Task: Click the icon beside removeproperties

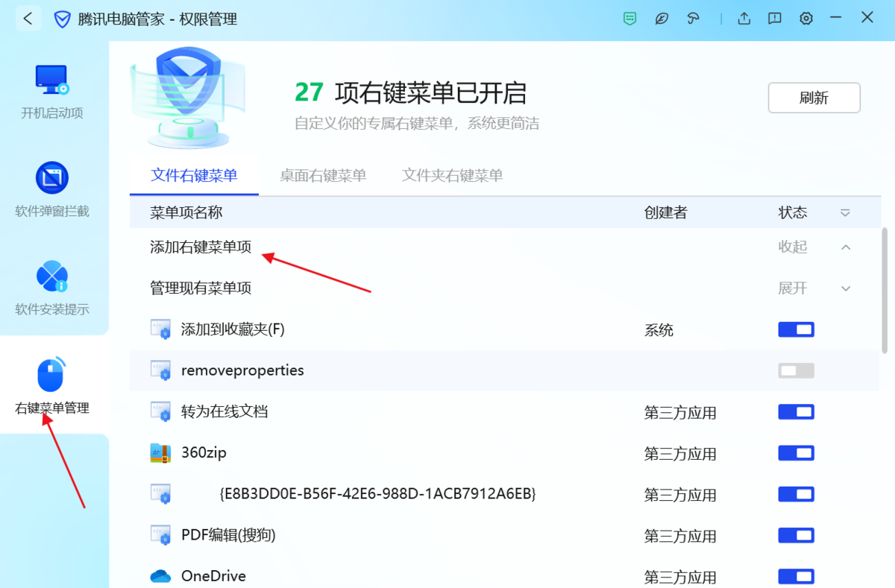Action: coord(160,370)
